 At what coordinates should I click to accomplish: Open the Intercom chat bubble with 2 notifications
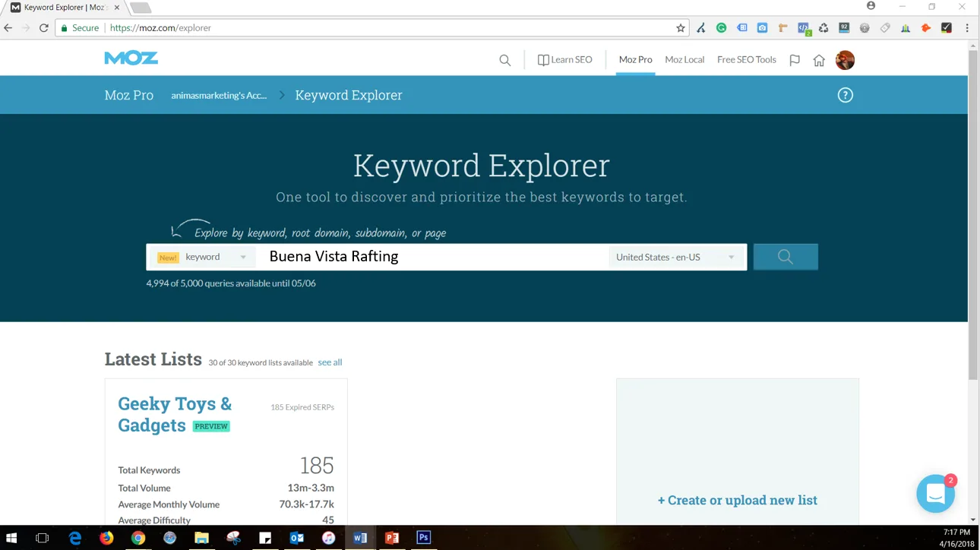pos(935,493)
